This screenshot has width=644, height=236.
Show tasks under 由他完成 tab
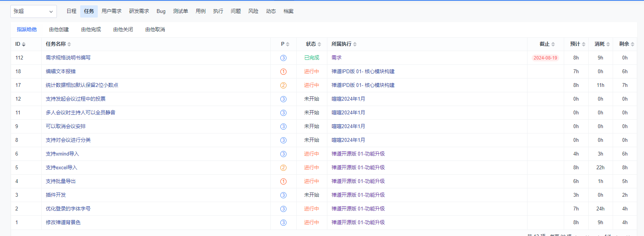(91, 29)
